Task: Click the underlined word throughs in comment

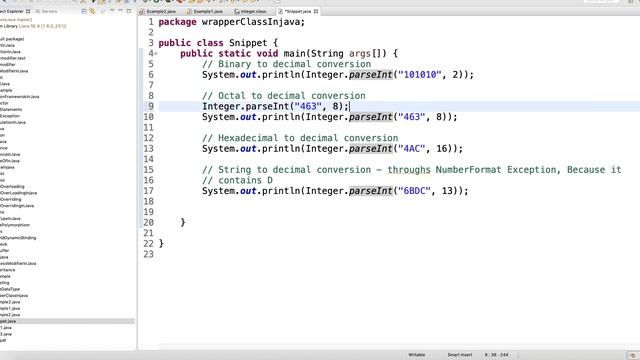Action: point(409,170)
